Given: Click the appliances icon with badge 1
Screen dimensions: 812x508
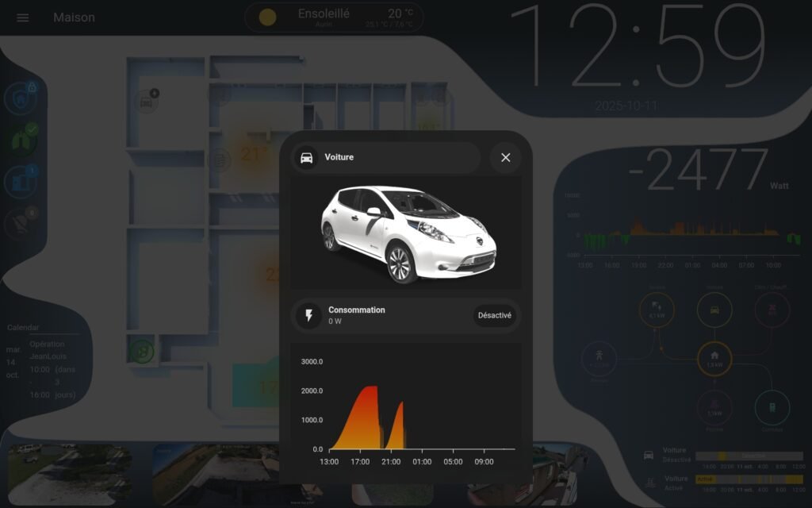Looking at the screenshot, I should pyautogui.click(x=20, y=179).
